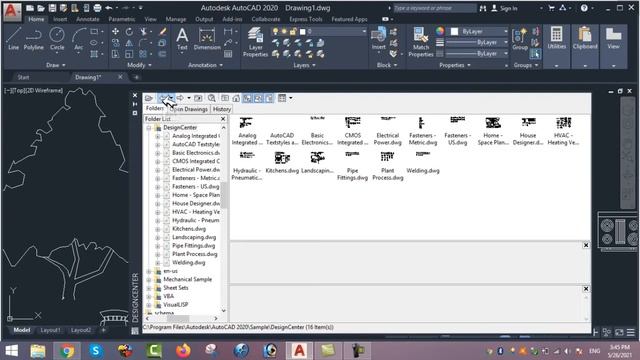
Task: Switch to DesignCenter History tab
Action: pyautogui.click(x=222, y=109)
